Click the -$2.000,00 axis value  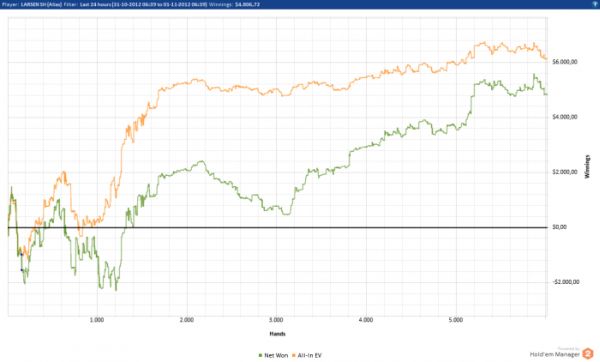[x=566, y=282]
